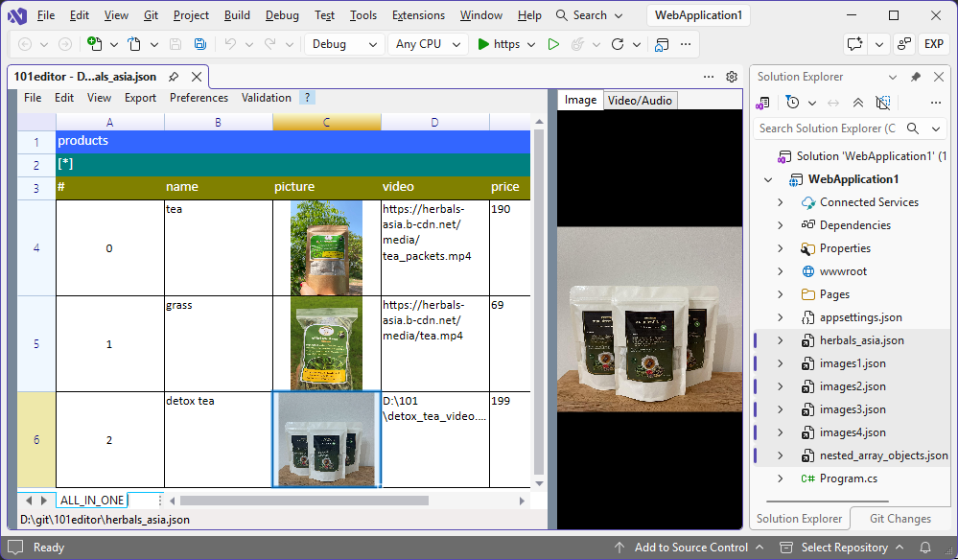Viewport: 958px width, 560px height.
Task: Expand the herbals_asia.json tree node
Action: tap(781, 340)
